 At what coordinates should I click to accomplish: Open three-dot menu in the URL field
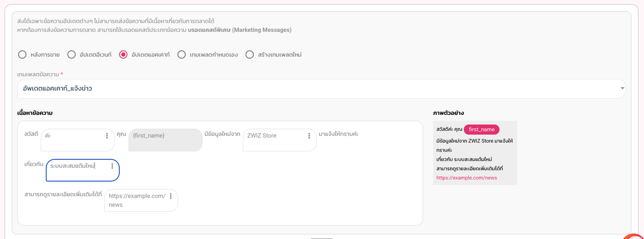coord(171,196)
